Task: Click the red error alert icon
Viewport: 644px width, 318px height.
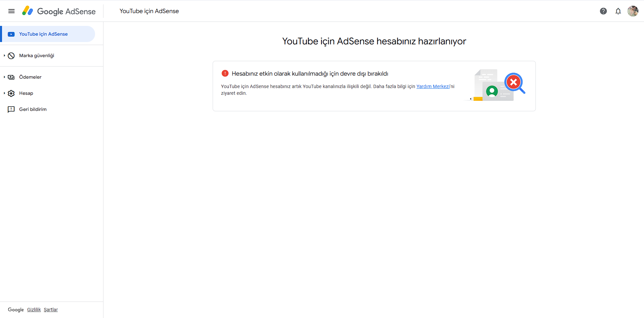Action: coord(225,73)
